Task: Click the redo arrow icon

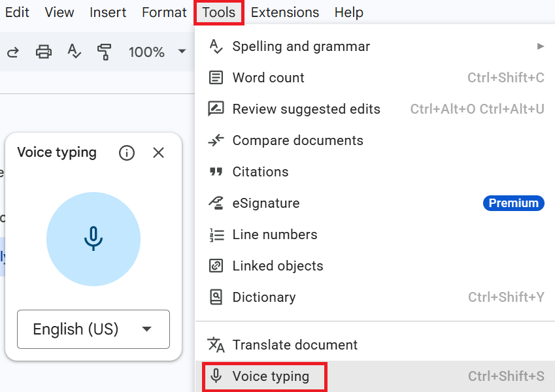Action: [x=13, y=52]
